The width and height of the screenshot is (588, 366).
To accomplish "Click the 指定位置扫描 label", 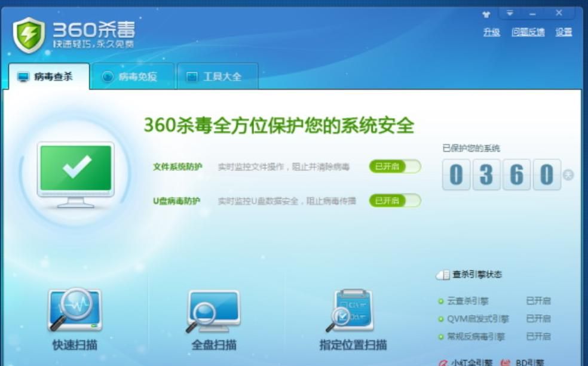I will pyautogui.click(x=353, y=345).
